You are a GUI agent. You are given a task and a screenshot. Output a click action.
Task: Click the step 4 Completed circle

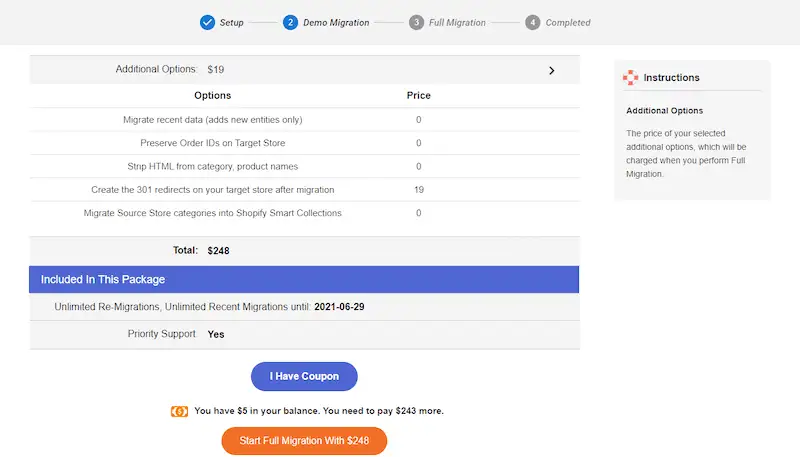[x=533, y=22]
